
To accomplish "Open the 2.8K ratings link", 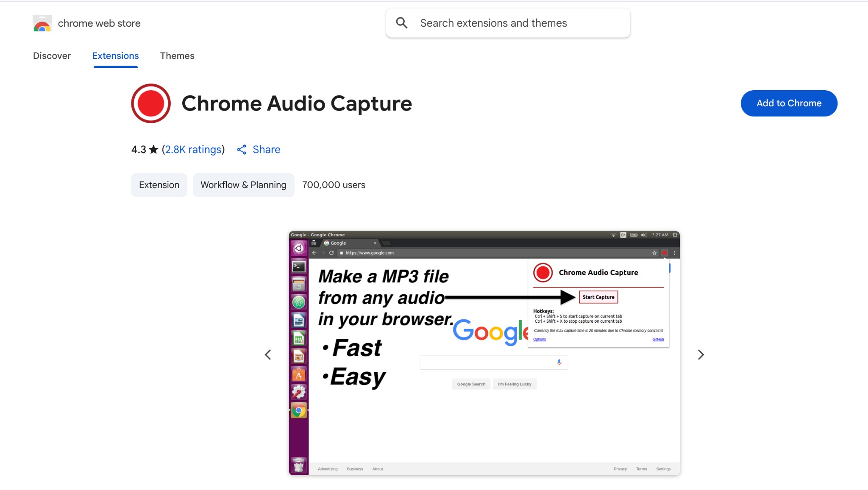I will point(193,149).
